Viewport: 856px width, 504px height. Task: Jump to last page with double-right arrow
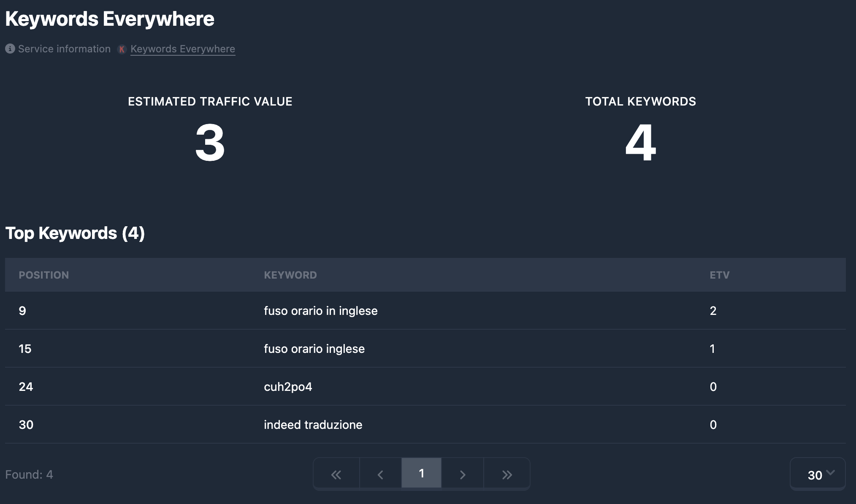tap(506, 474)
